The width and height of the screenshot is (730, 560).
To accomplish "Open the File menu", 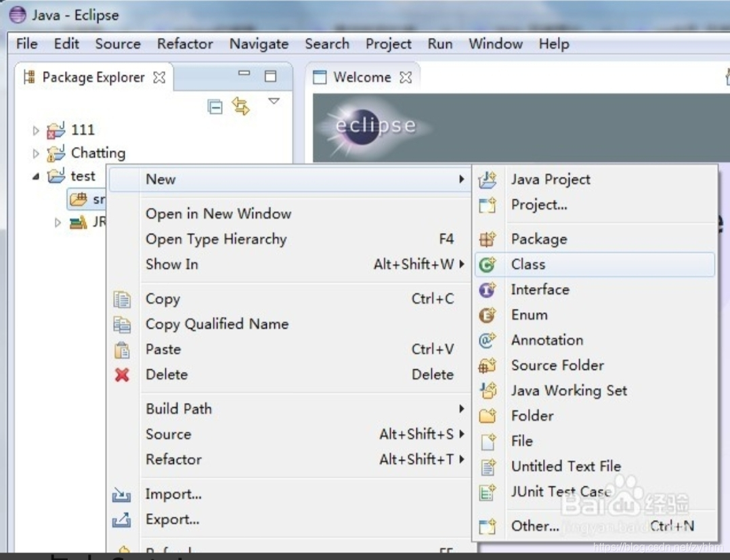I will (26, 44).
